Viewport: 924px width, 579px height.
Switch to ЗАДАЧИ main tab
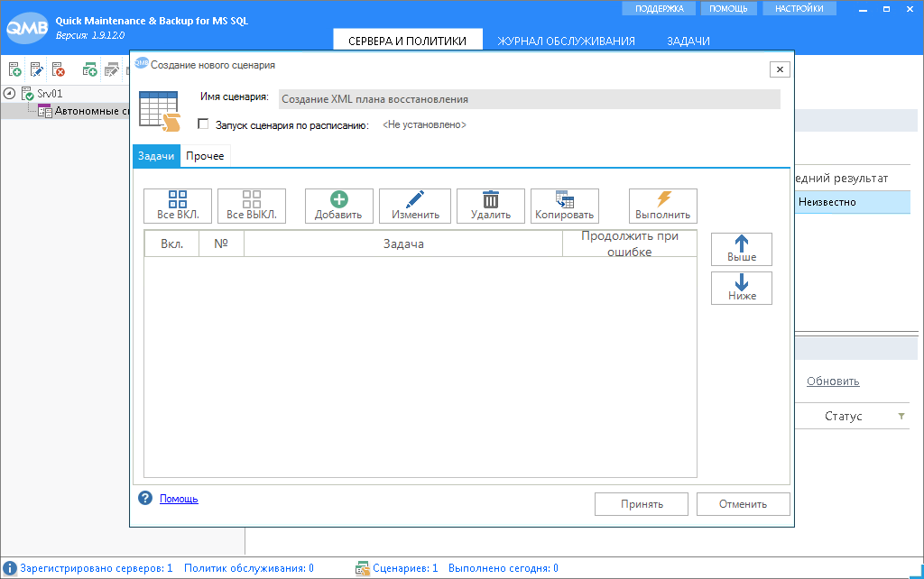688,41
